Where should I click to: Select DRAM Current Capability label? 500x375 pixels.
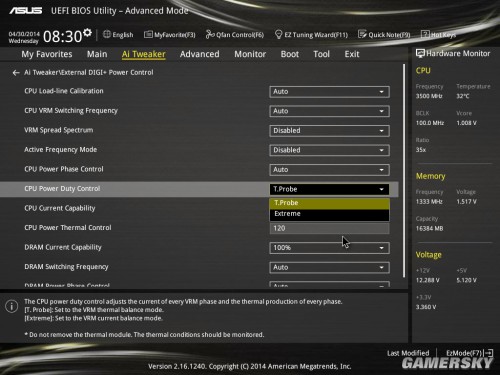[63, 247]
